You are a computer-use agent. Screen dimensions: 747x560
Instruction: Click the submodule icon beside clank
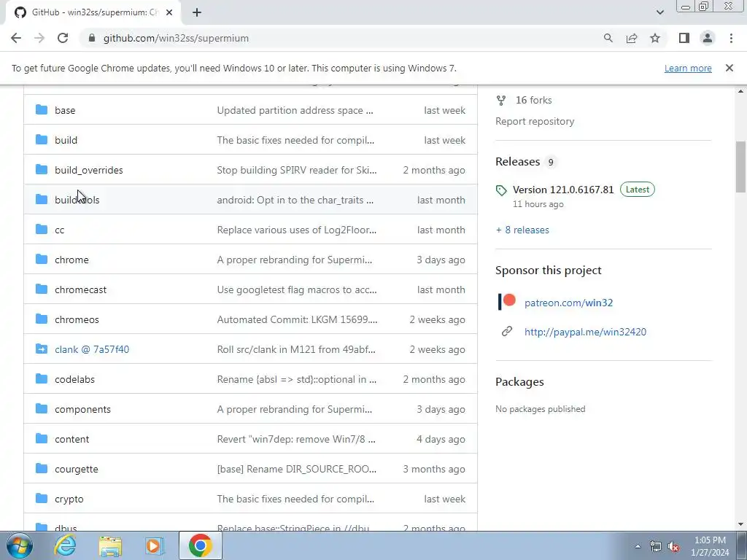point(42,349)
